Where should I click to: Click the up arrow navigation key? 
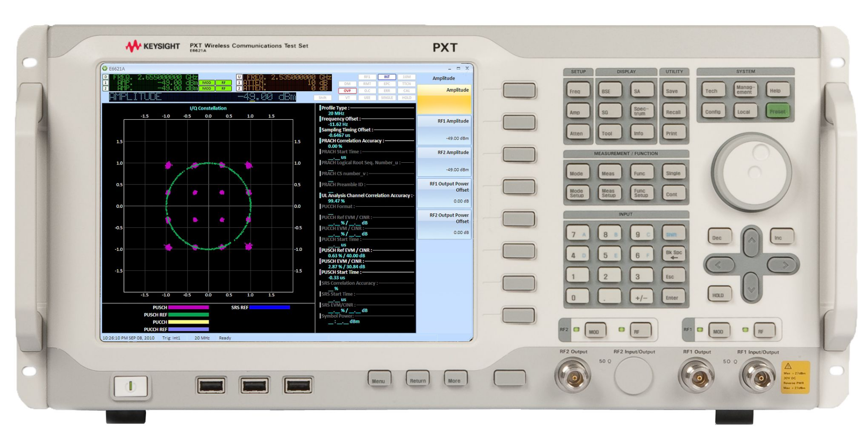coord(751,241)
